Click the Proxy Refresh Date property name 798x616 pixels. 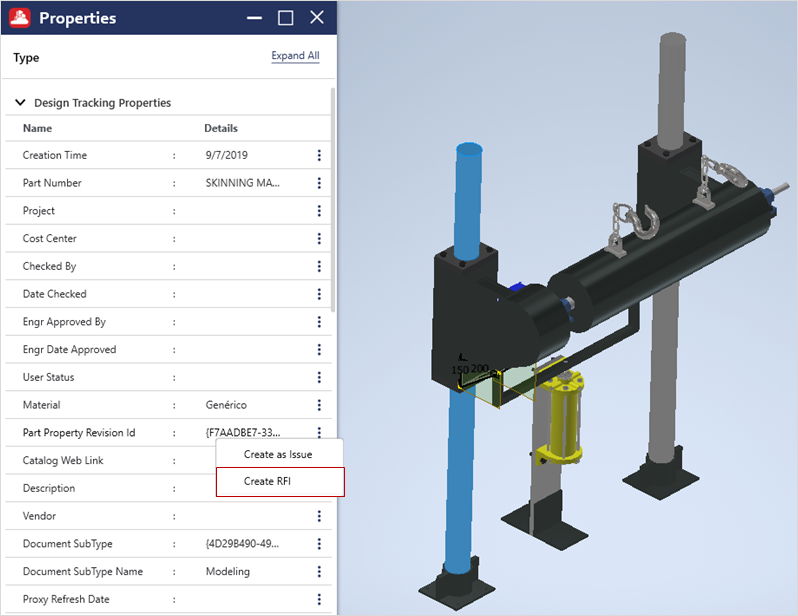[x=66, y=599]
